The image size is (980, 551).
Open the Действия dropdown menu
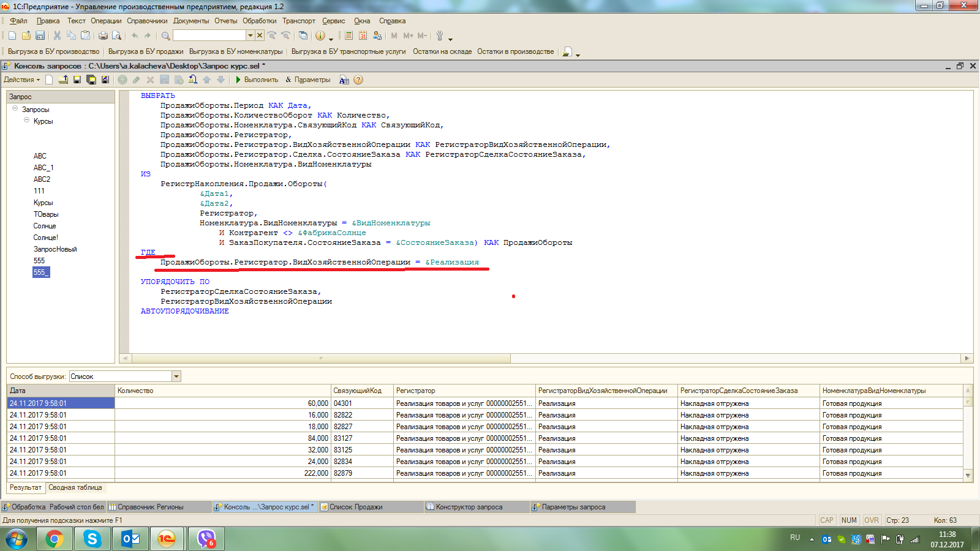click(21, 80)
